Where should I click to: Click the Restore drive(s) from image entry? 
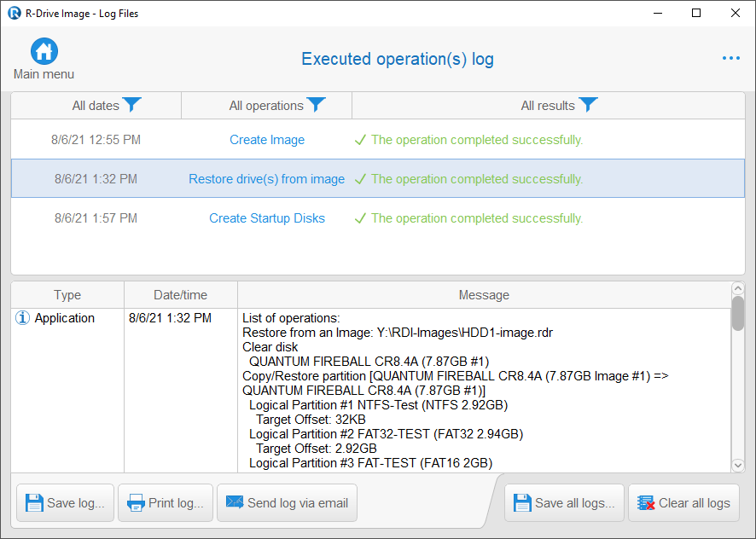coord(378,179)
